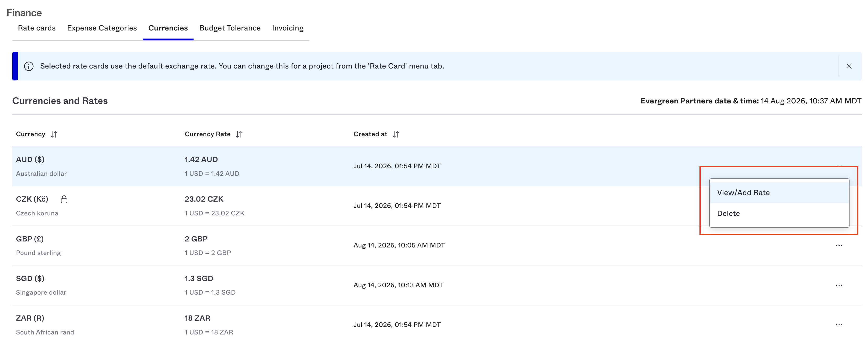Switch to the Rate cards tab
Image resolution: width=868 pixels, height=348 pixels.
click(x=37, y=28)
